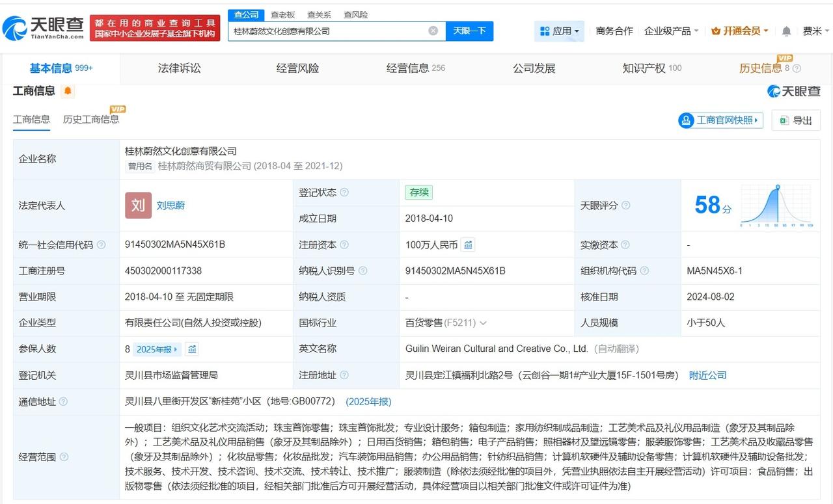Click the registration number 450302000117338
Image resolution: width=833 pixels, height=504 pixels.
point(163,271)
